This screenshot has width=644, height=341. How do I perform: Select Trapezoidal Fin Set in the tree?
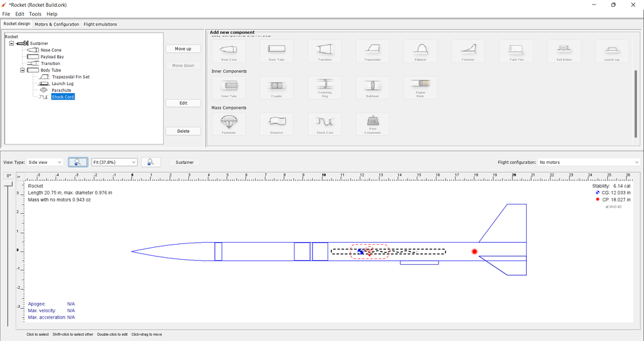click(70, 77)
